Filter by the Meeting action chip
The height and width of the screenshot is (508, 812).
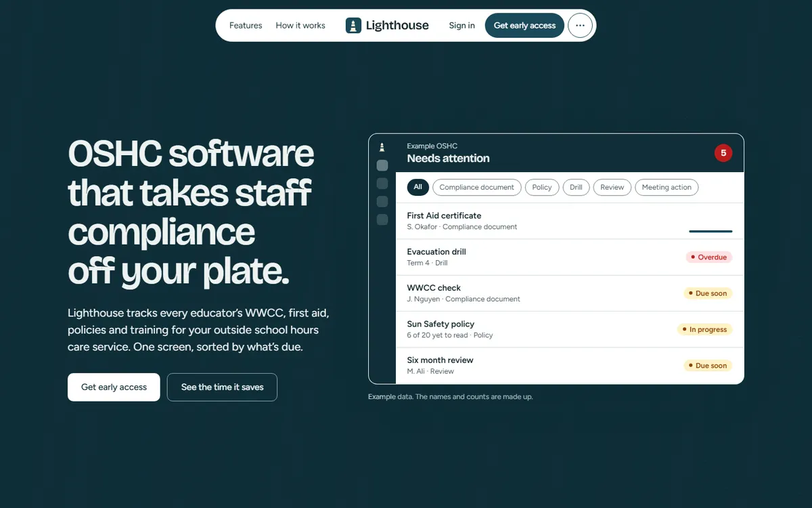pyautogui.click(x=667, y=188)
